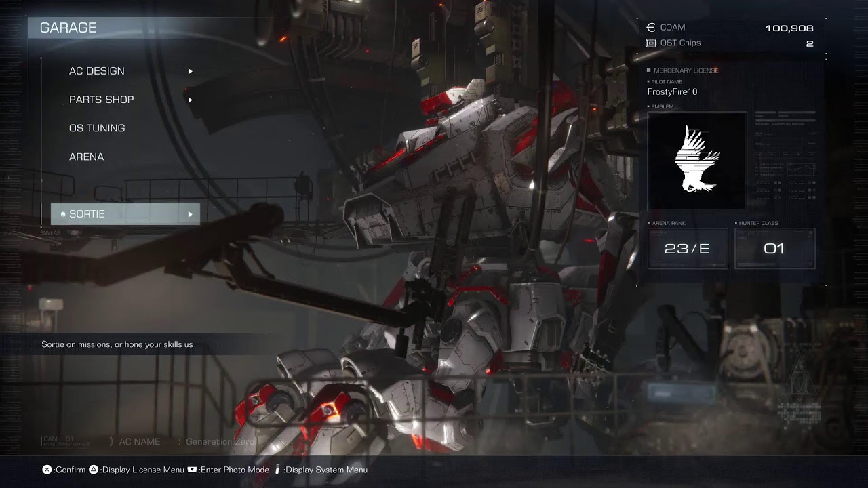Click the cross button Confirm icon
This screenshot has height=488, width=868.
point(47,470)
